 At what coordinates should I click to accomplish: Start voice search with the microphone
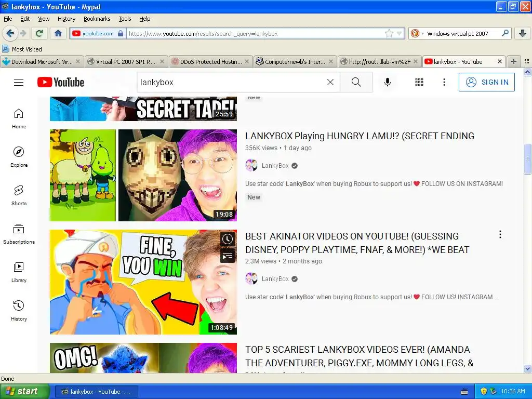coord(388,82)
